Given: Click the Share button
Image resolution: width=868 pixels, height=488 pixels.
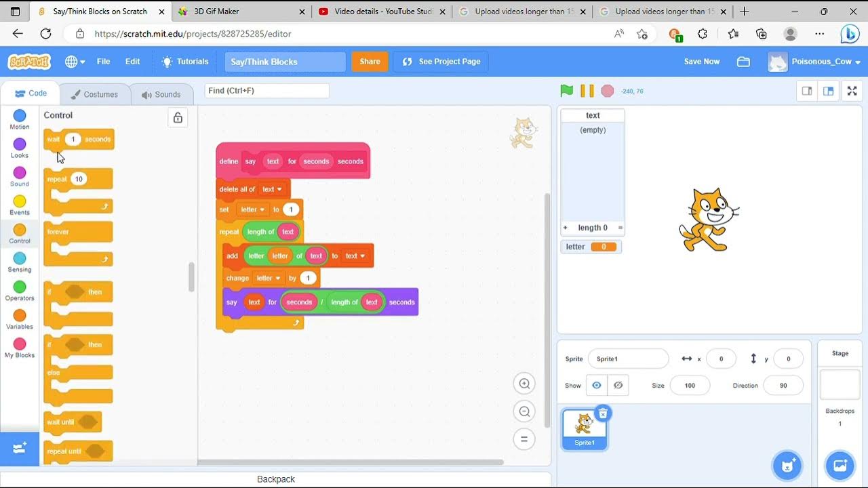Looking at the screenshot, I should pos(370,62).
